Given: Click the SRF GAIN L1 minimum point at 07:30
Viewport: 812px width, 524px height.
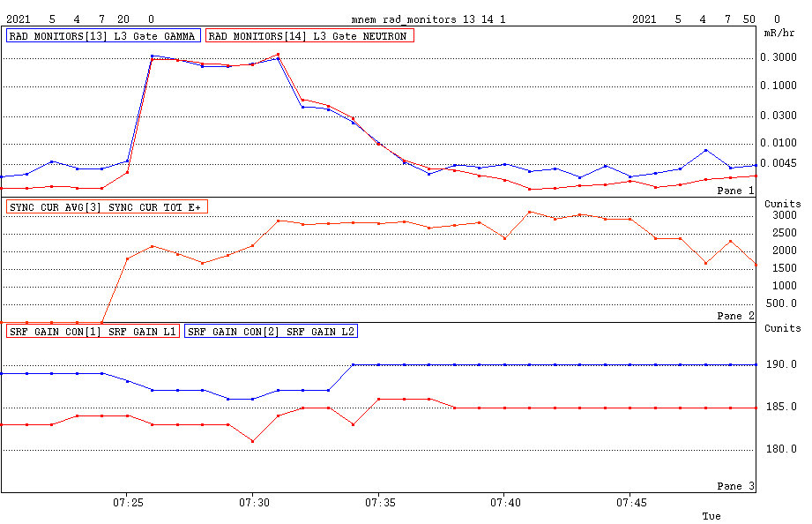Looking at the screenshot, I should tap(253, 441).
